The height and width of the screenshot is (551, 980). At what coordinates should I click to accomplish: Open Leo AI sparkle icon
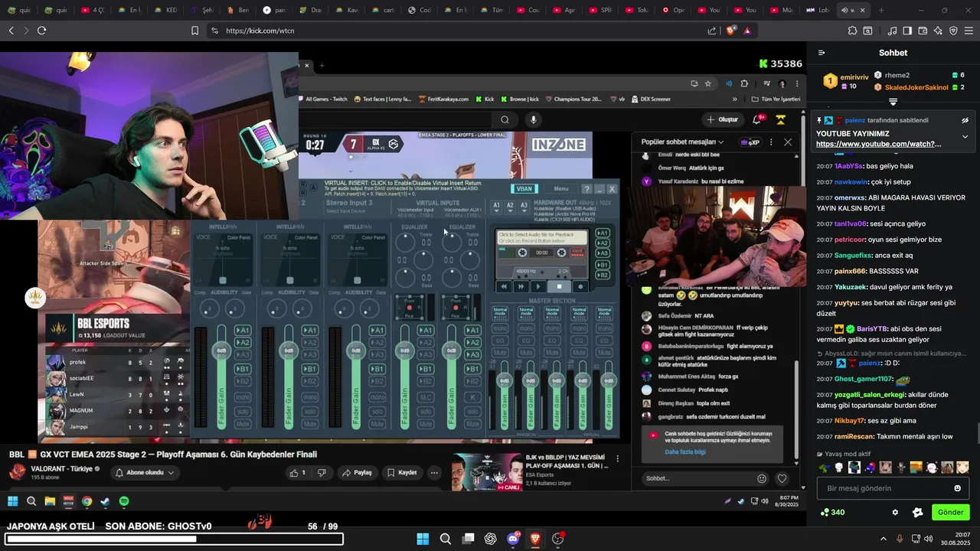coord(938,31)
